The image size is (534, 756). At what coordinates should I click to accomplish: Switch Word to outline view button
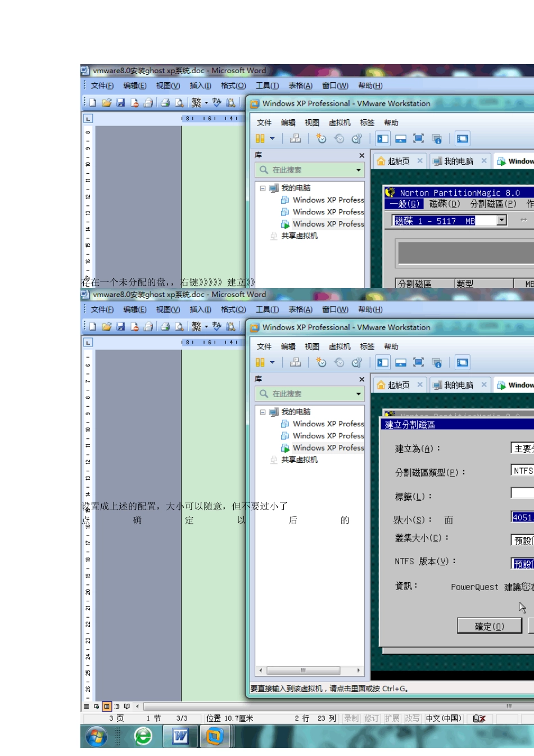[117, 706]
